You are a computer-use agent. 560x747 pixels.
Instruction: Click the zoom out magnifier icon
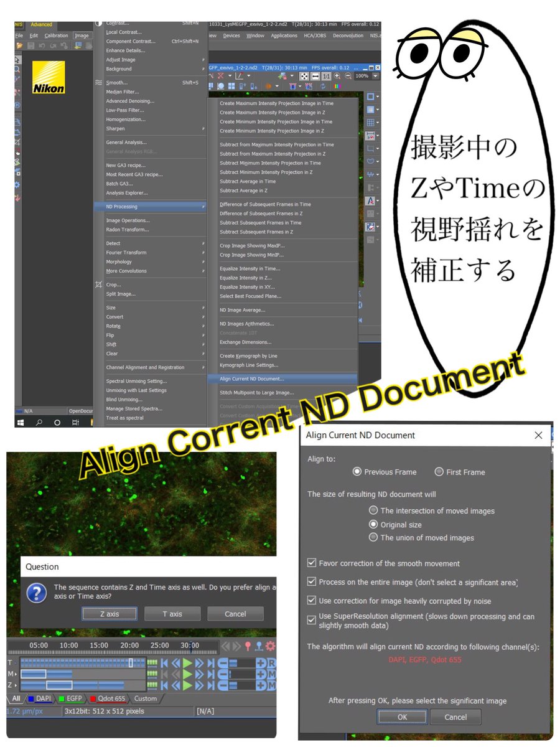tap(348, 76)
